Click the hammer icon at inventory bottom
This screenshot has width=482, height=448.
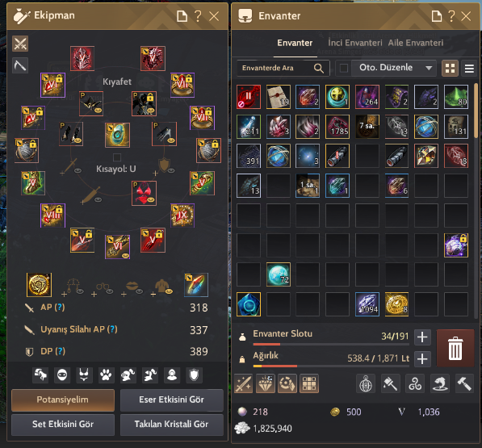tap(464, 383)
